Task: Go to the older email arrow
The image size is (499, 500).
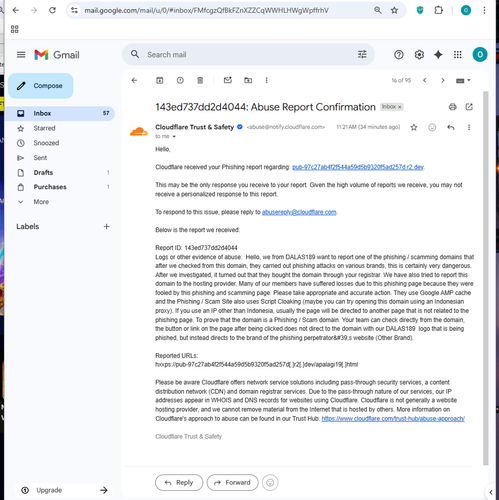Action: [443, 80]
